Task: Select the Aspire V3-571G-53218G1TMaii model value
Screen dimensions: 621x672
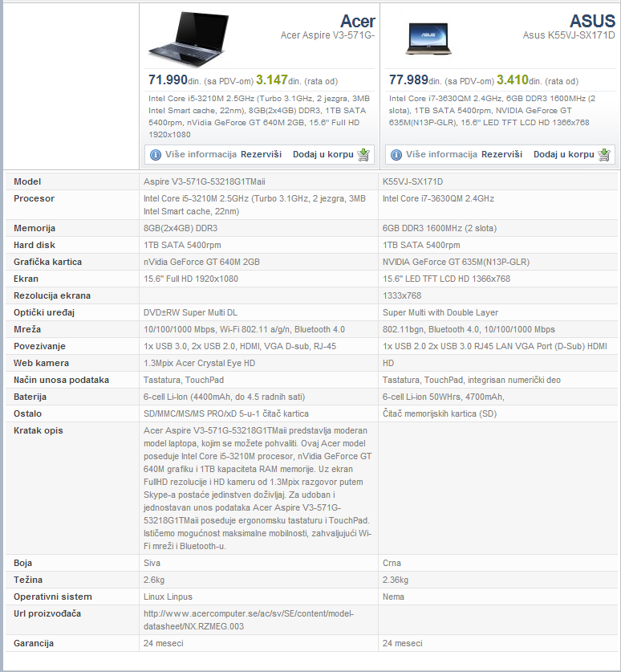Action: 205,181
